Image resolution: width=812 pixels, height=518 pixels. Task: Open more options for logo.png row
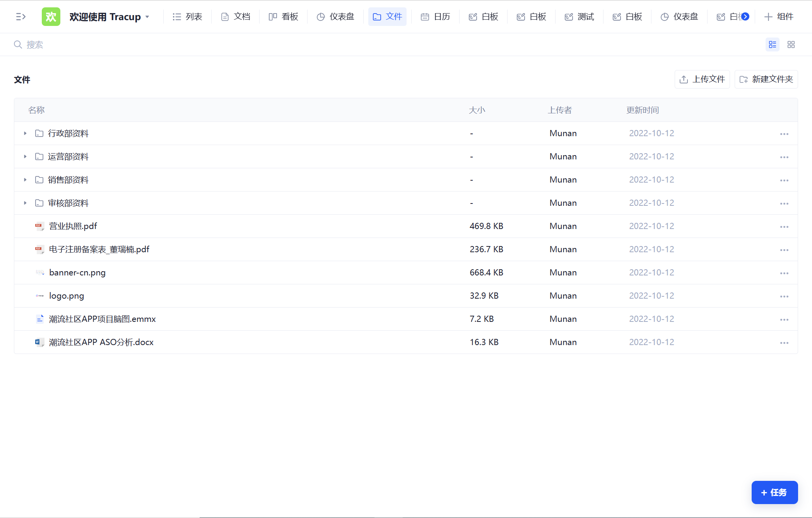784,296
